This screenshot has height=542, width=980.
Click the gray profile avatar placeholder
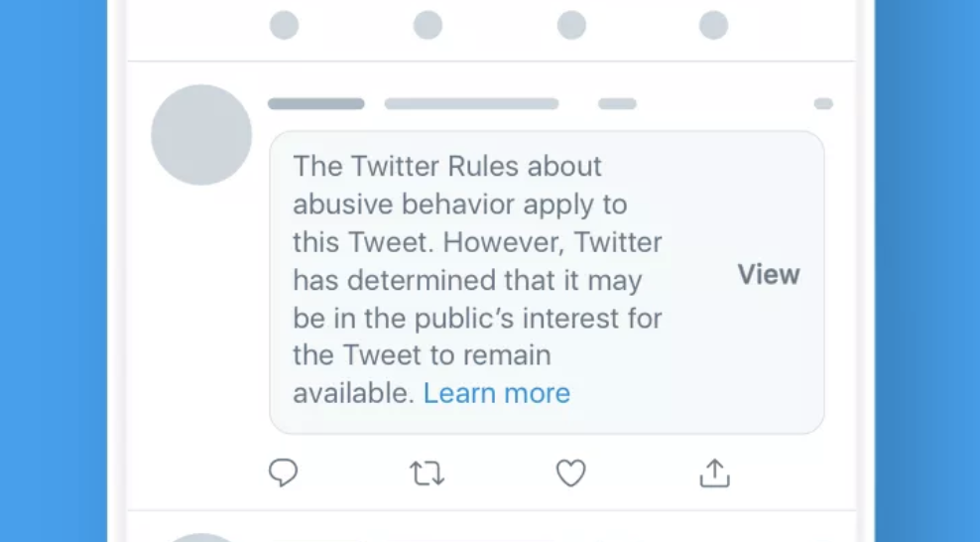coord(201,135)
